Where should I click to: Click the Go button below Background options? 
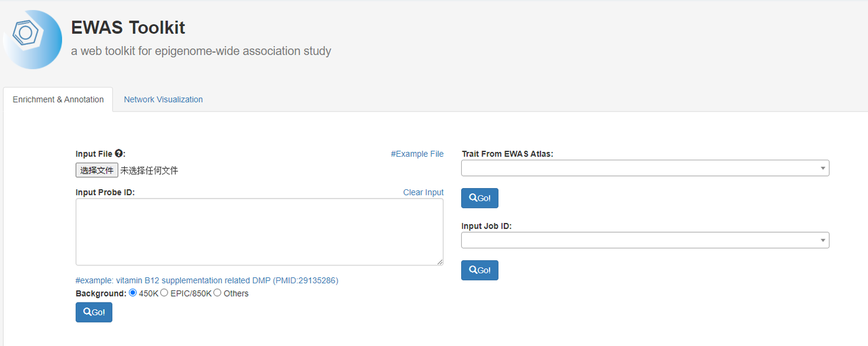(x=93, y=312)
